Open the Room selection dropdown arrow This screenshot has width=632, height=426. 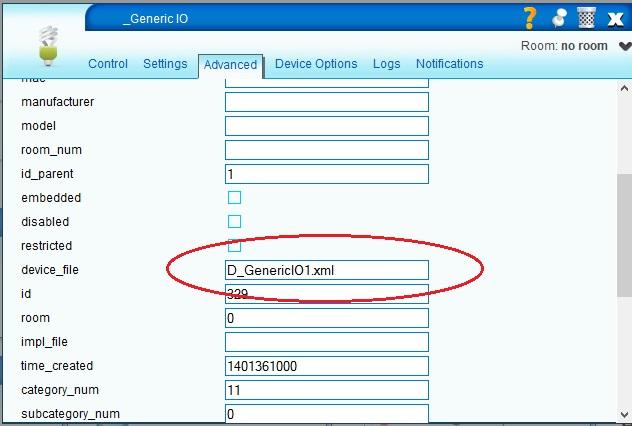coord(625,46)
